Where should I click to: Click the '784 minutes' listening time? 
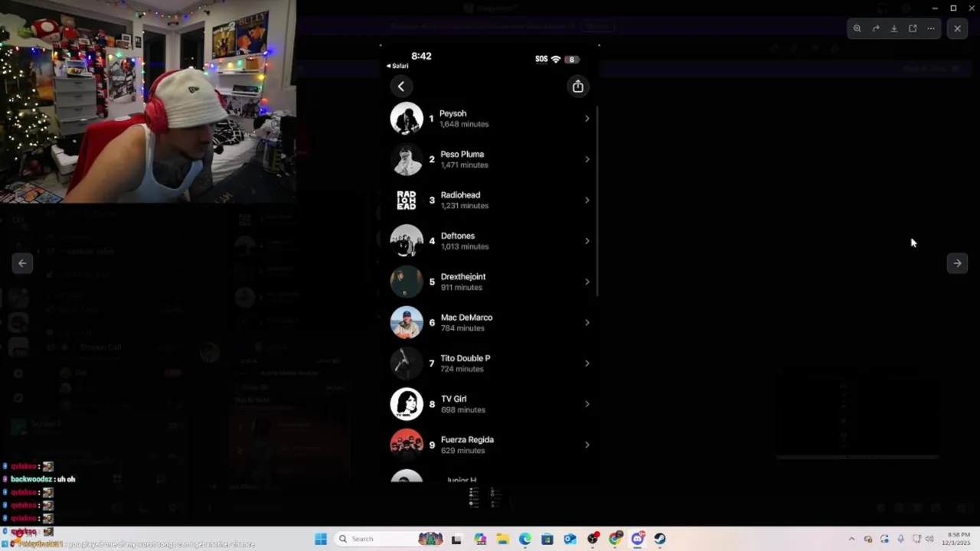(x=462, y=328)
